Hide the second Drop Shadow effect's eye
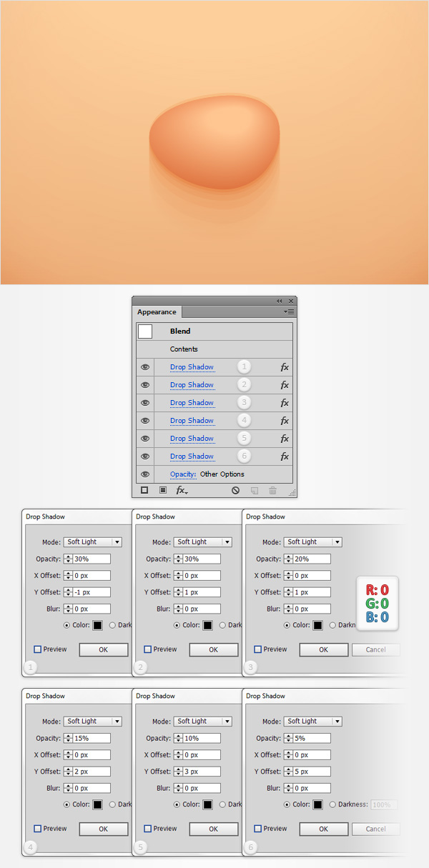This screenshot has width=429, height=868. tap(145, 385)
